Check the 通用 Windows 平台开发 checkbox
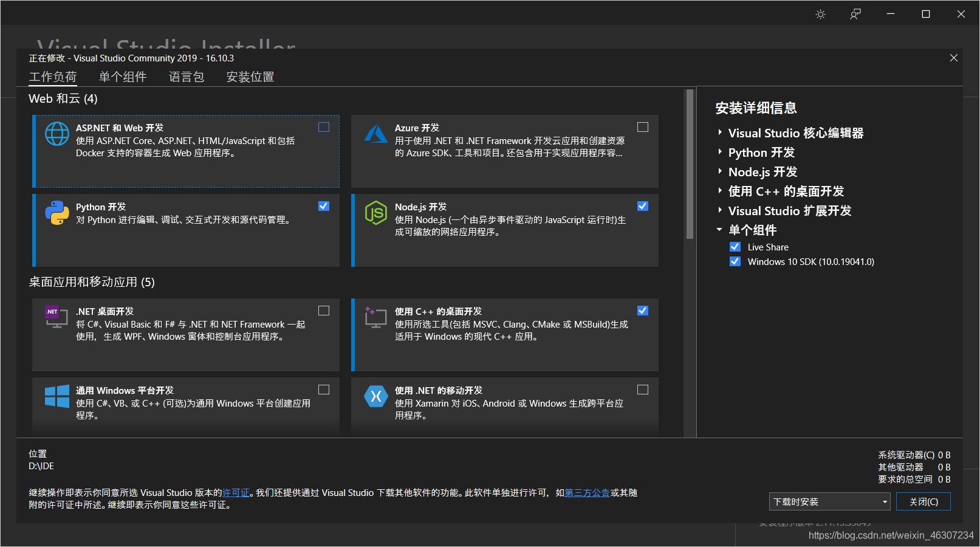This screenshot has width=980, height=547. tap(324, 390)
